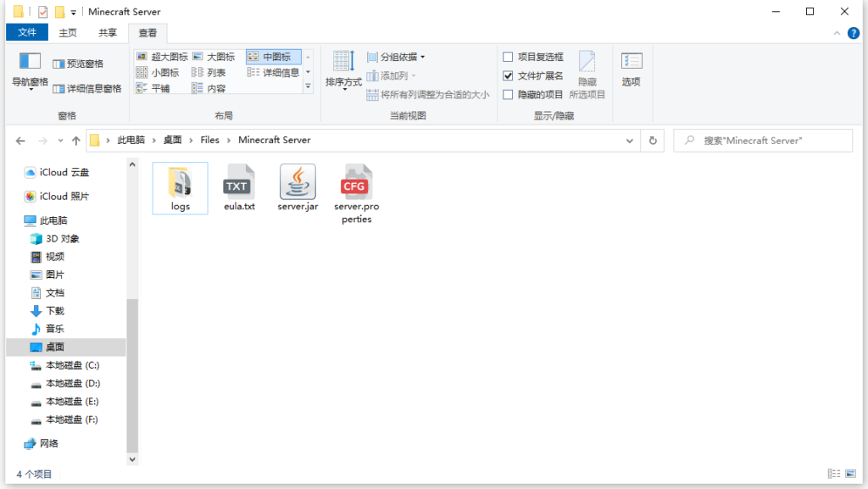
Task: Switch to the Share (共享) tab
Action: (108, 33)
